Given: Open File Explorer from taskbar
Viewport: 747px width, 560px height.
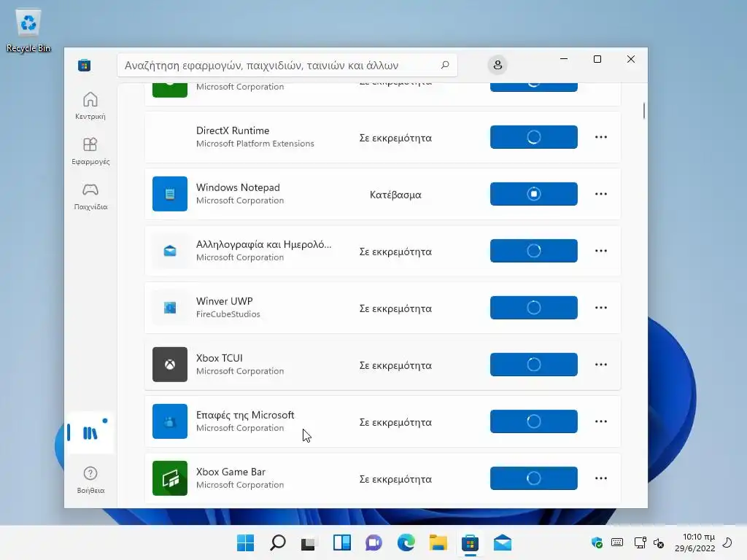Looking at the screenshot, I should (x=438, y=542).
